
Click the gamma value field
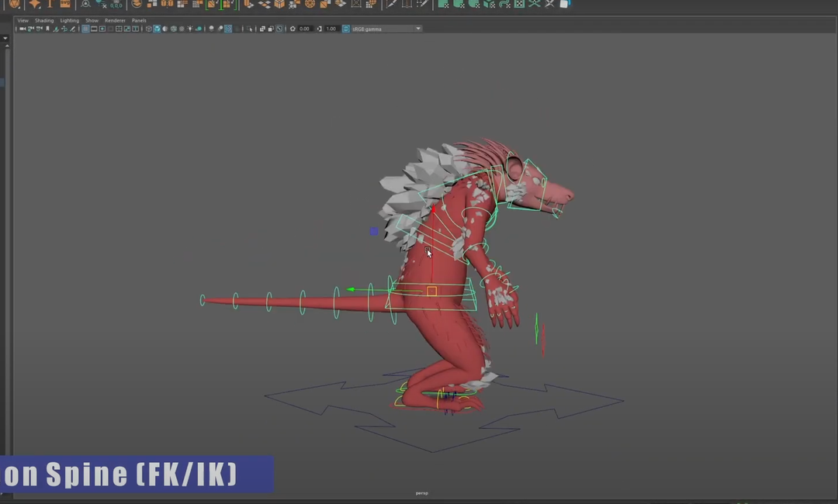coord(331,29)
